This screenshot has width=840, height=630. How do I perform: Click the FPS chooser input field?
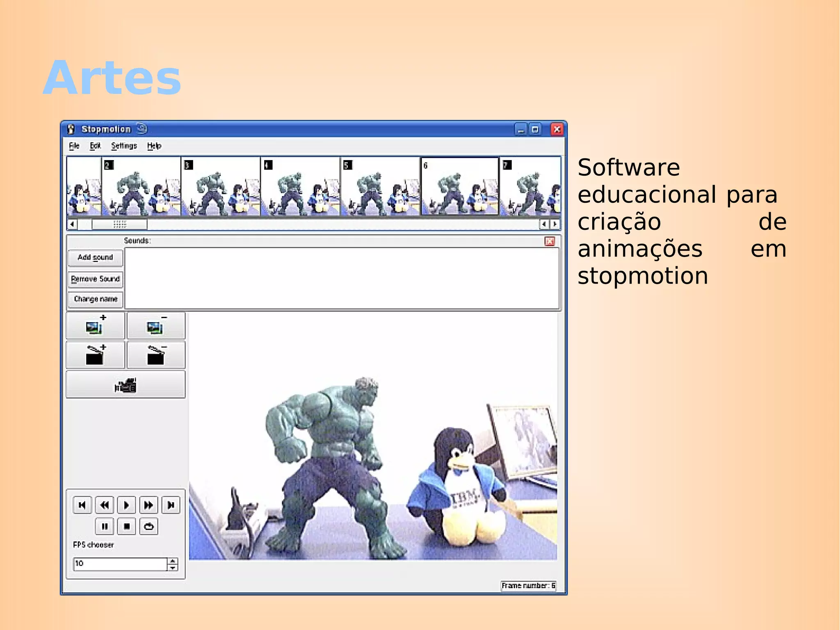120,564
